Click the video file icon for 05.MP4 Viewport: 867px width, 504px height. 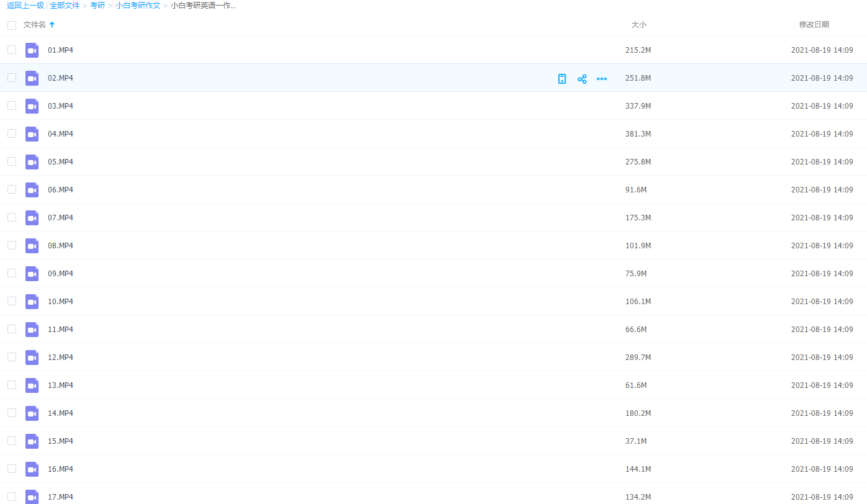tap(32, 162)
